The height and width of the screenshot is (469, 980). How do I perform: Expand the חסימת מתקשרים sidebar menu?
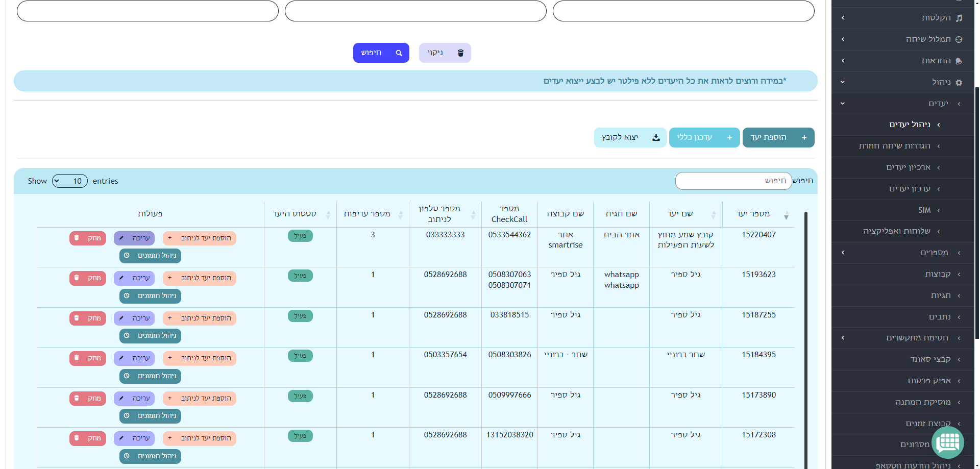coord(902,338)
